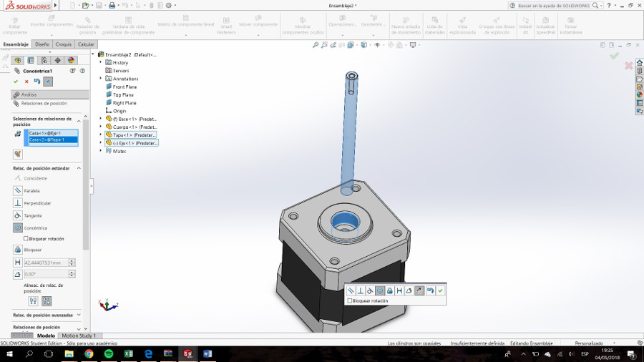Open the DimXpertManager crosshair tab icon

pyautogui.click(x=57, y=60)
